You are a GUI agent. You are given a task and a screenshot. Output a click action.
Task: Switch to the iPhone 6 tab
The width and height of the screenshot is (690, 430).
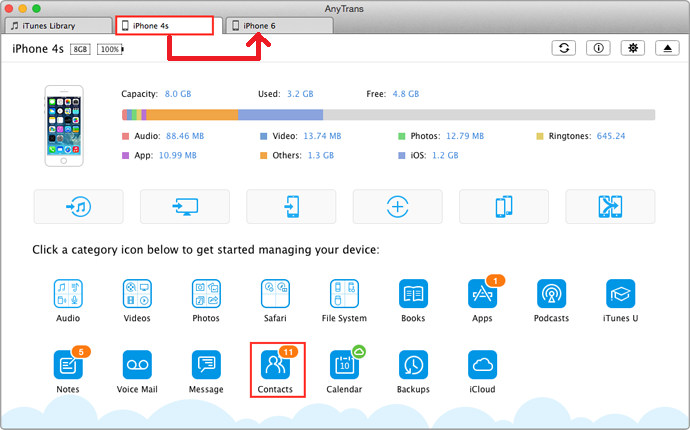[279, 26]
